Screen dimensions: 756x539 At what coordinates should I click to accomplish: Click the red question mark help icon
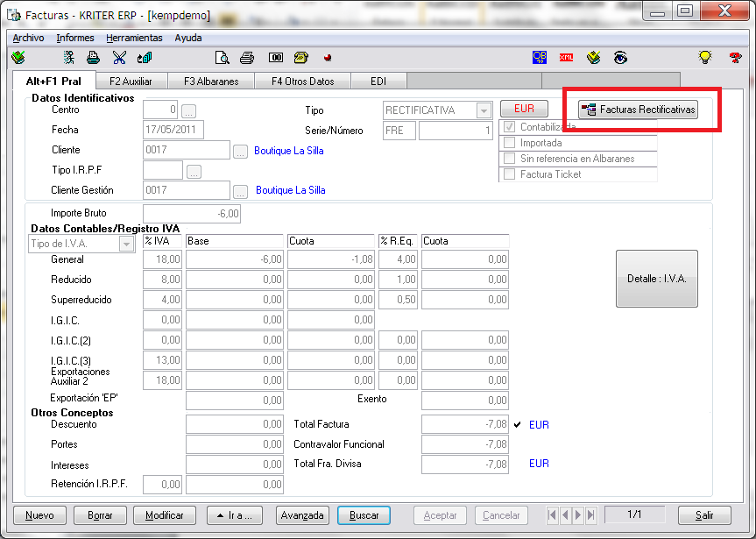735,58
